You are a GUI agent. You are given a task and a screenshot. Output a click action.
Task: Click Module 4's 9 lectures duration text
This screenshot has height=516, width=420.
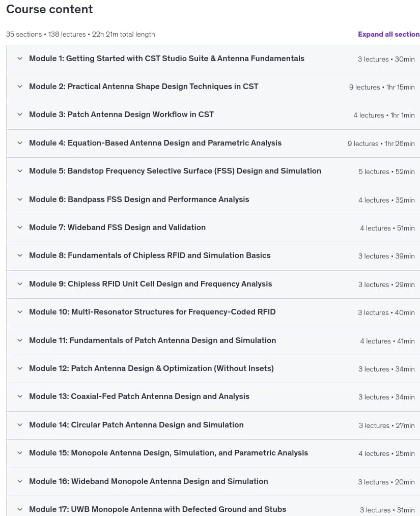point(381,144)
